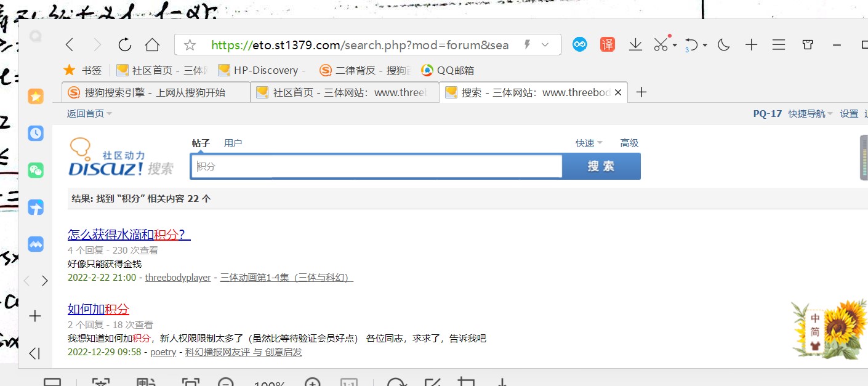Restore closed tab with the undo icon
Image resolution: width=868 pixels, height=386 pixels.
pos(692,45)
